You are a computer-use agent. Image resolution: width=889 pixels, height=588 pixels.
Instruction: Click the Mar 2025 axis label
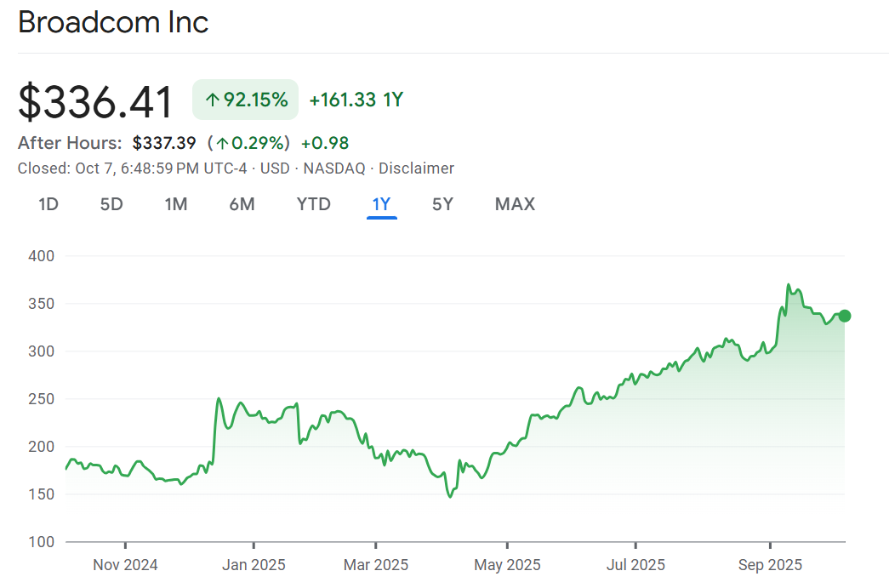pyautogui.click(x=375, y=564)
